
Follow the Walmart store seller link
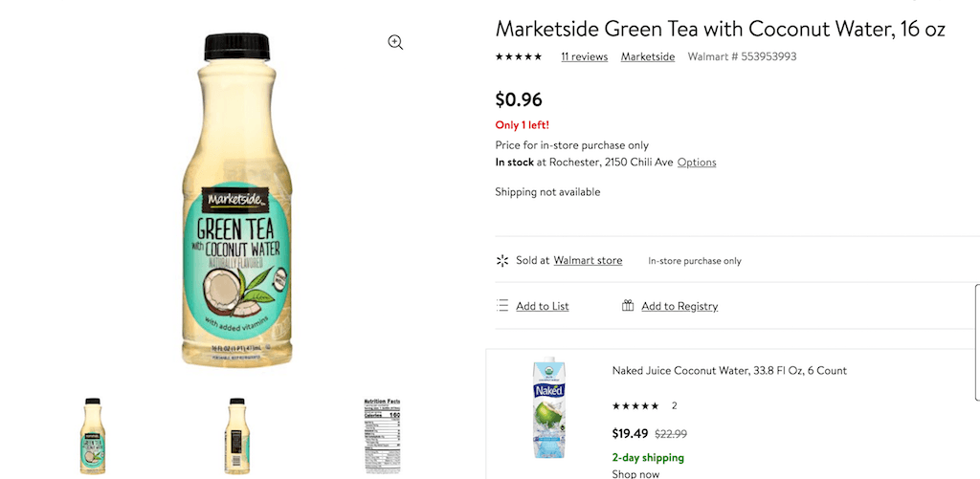tap(588, 260)
